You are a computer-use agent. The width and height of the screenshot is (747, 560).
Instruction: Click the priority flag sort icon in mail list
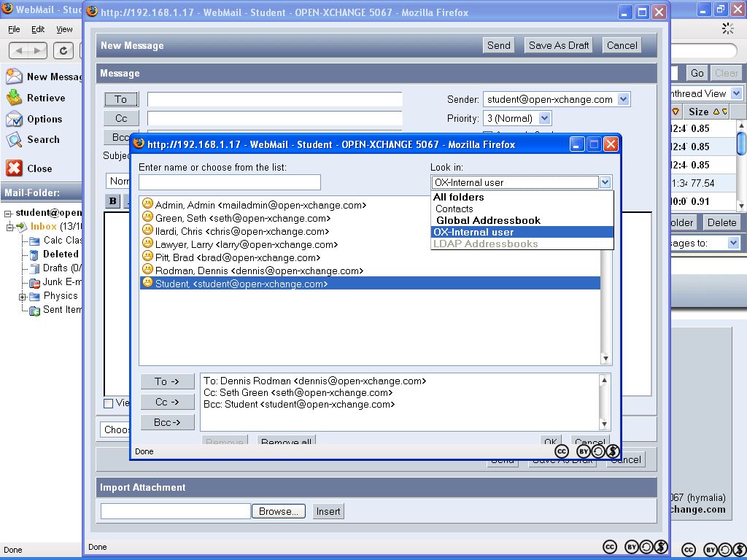676,112
